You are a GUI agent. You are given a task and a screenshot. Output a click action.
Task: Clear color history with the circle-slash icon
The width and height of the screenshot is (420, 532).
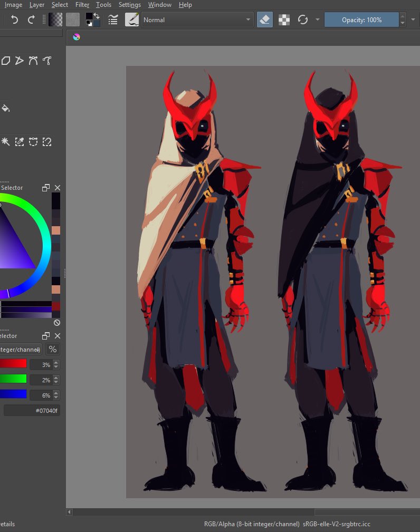(x=57, y=323)
